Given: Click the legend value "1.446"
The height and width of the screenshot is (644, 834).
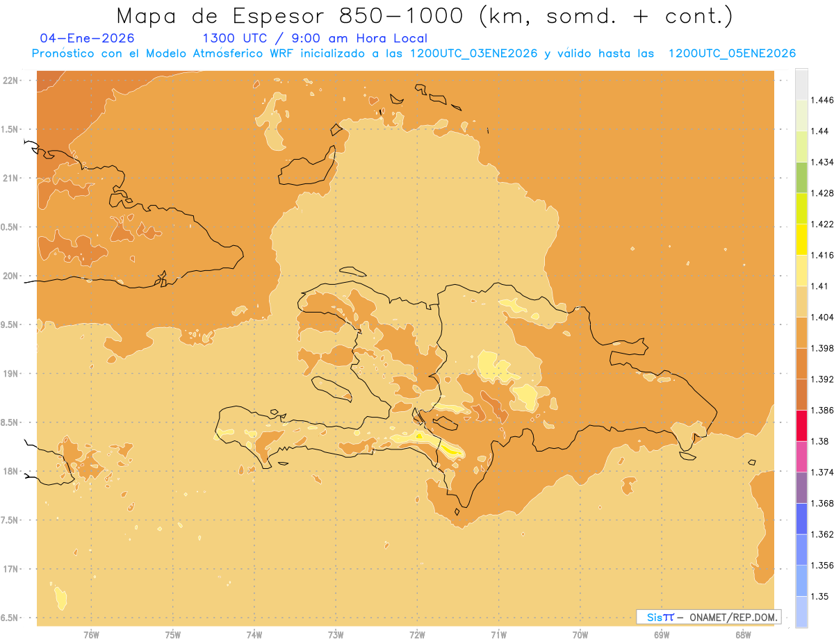Looking at the screenshot, I should pos(821,100).
